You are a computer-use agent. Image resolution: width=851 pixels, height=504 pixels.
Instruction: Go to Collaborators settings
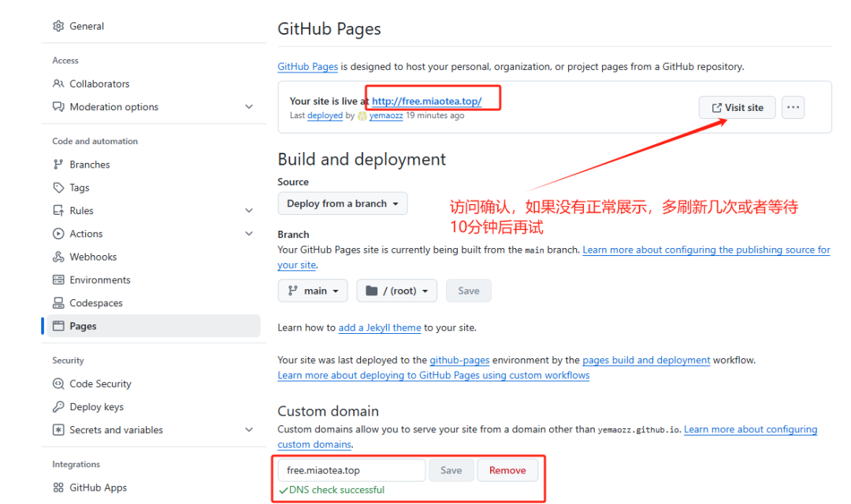pyautogui.click(x=99, y=83)
